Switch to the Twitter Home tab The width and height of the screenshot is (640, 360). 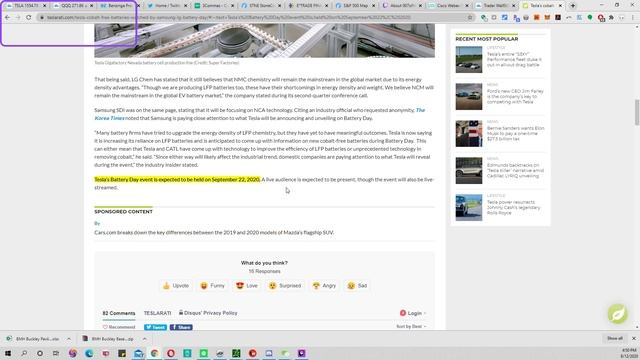click(x=166, y=6)
